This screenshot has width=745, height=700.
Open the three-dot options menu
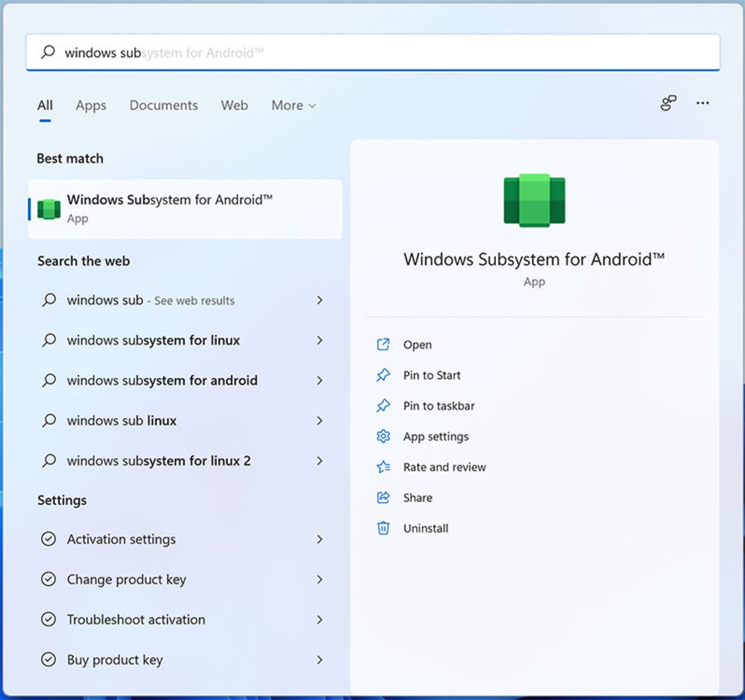pos(703,103)
